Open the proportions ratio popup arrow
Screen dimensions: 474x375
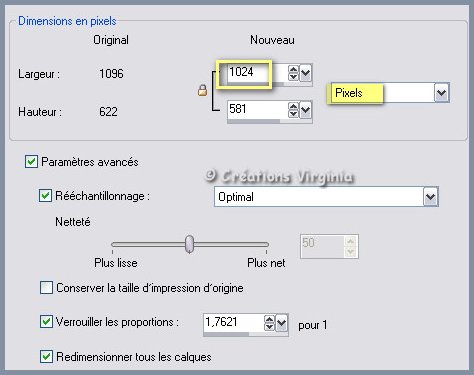pos(282,323)
